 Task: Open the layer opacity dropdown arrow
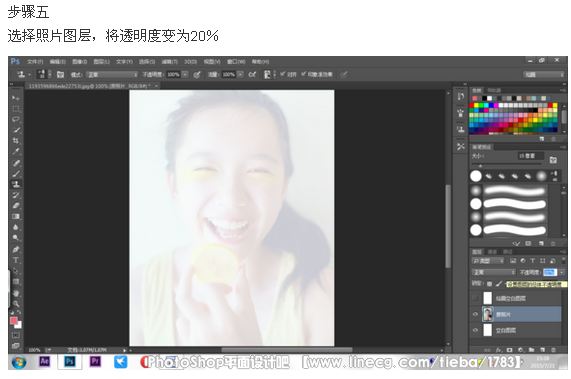[562, 272]
